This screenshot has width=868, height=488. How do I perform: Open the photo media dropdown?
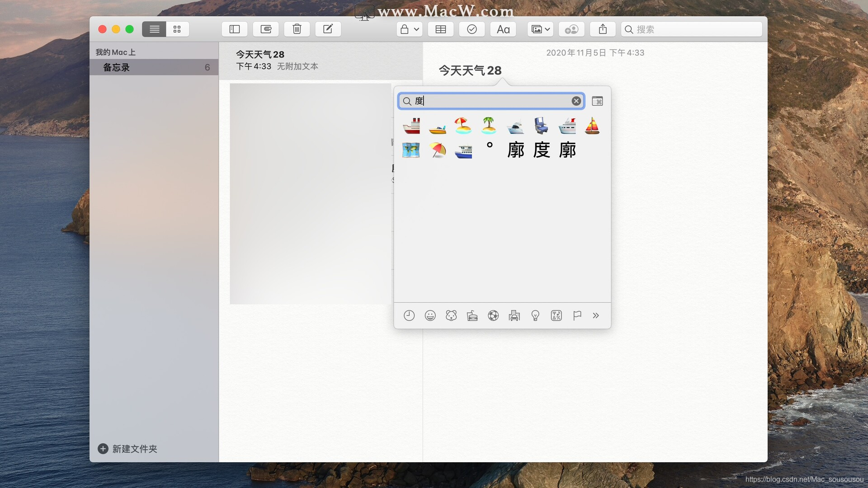click(x=540, y=29)
